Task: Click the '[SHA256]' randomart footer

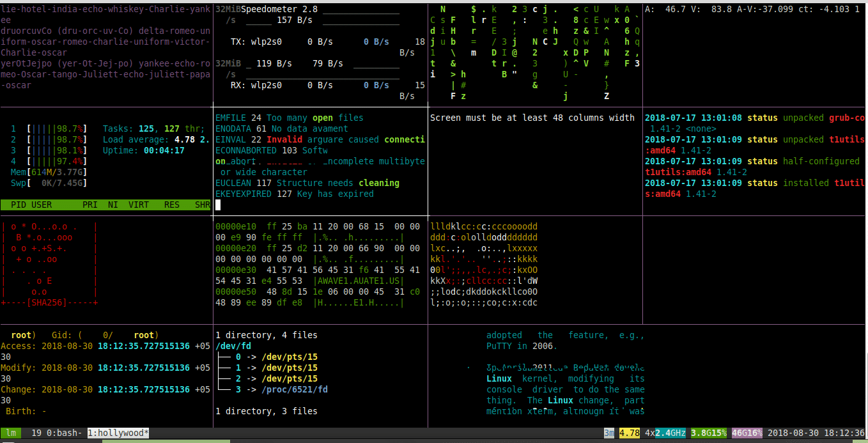Action: click(x=49, y=302)
